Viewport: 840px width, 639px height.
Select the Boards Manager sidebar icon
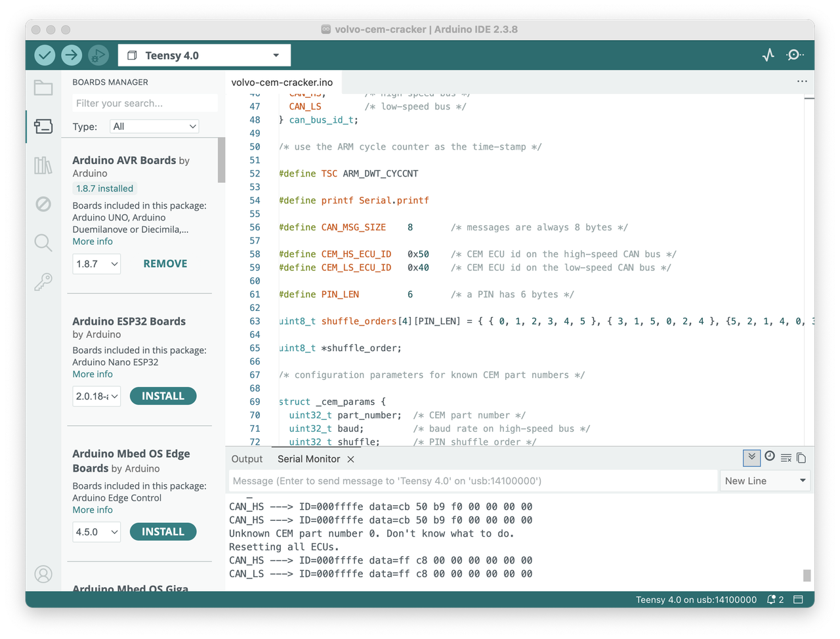tap(43, 126)
